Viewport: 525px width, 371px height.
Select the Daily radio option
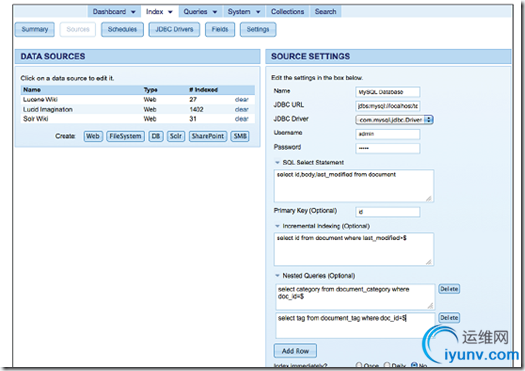tap(387, 365)
